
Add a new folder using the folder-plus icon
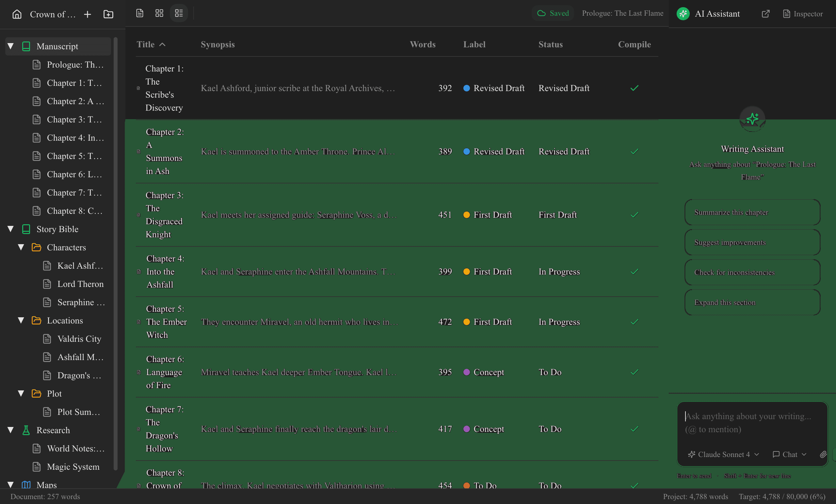[x=108, y=14]
